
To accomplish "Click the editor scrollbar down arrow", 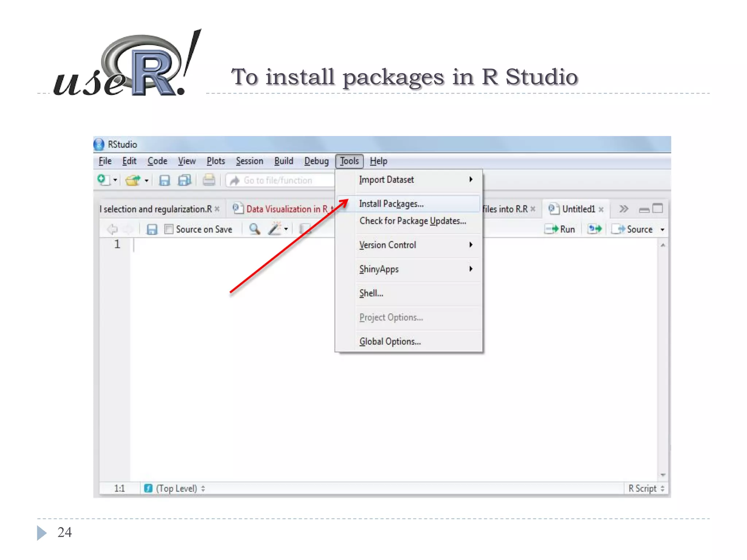I will pyautogui.click(x=663, y=475).
